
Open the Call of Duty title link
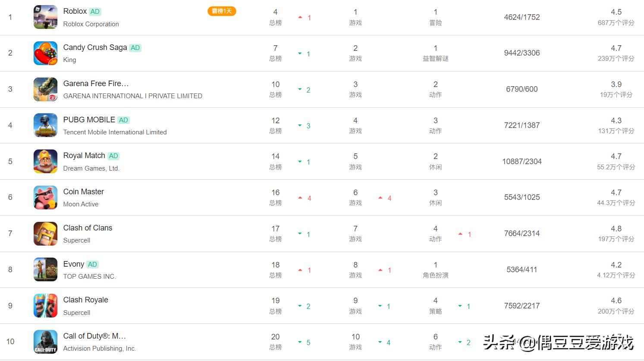point(95,336)
